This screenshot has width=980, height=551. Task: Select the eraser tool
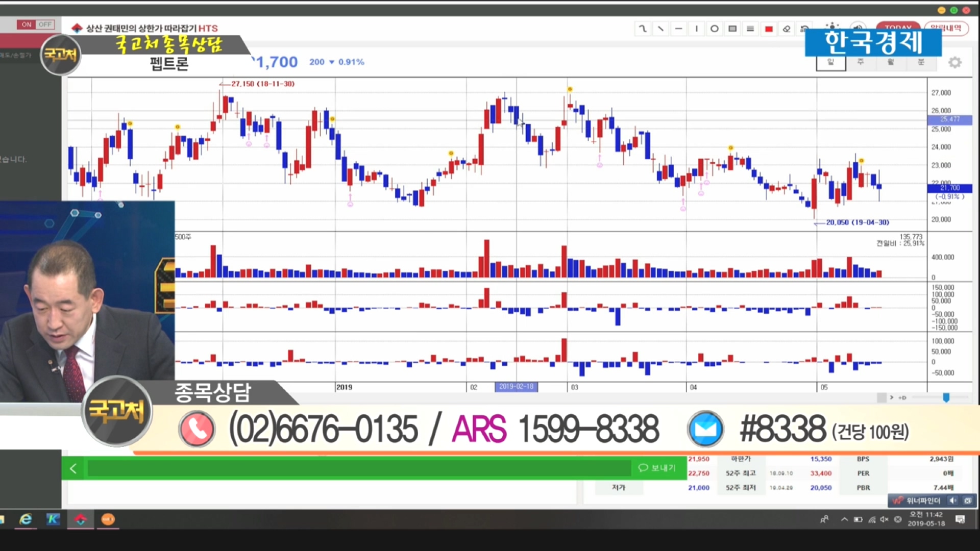pyautogui.click(x=787, y=29)
